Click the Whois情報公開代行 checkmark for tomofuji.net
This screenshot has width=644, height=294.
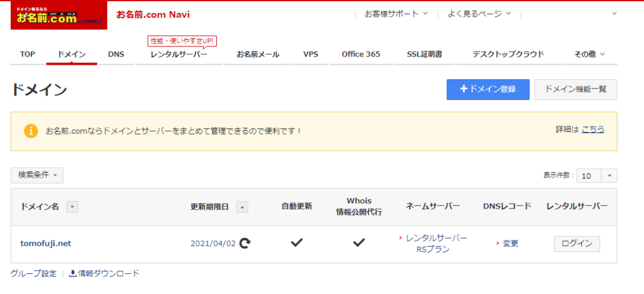[x=358, y=243]
